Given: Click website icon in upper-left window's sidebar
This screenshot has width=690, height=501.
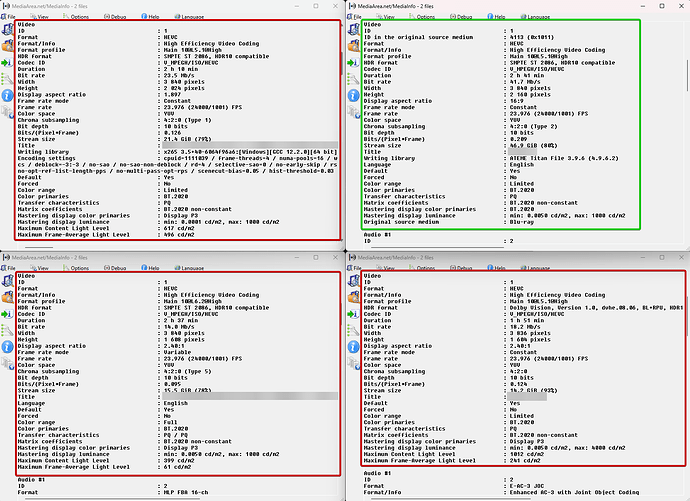Looking at the screenshot, I should [x=7, y=112].
